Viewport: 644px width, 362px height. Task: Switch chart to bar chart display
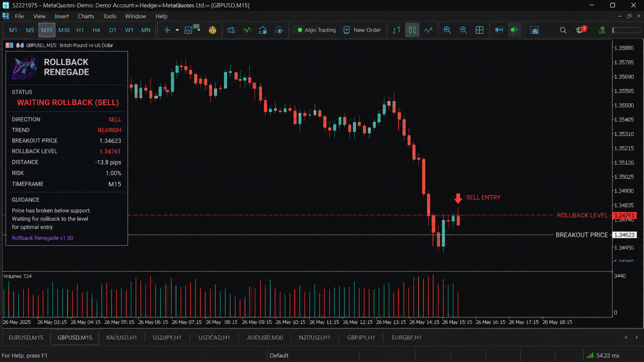(x=396, y=30)
